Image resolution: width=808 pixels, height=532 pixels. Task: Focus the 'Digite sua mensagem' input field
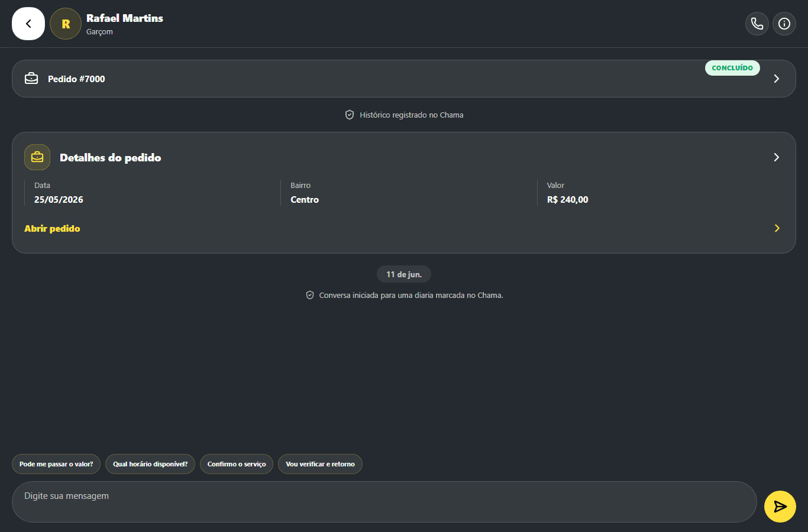[384, 502]
